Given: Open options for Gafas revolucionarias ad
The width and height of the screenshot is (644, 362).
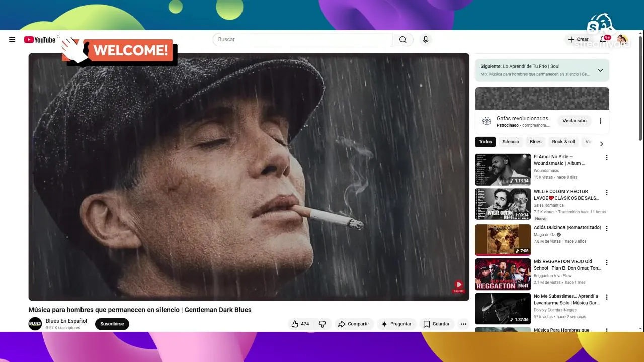Looking at the screenshot, I should coord(600,121).
